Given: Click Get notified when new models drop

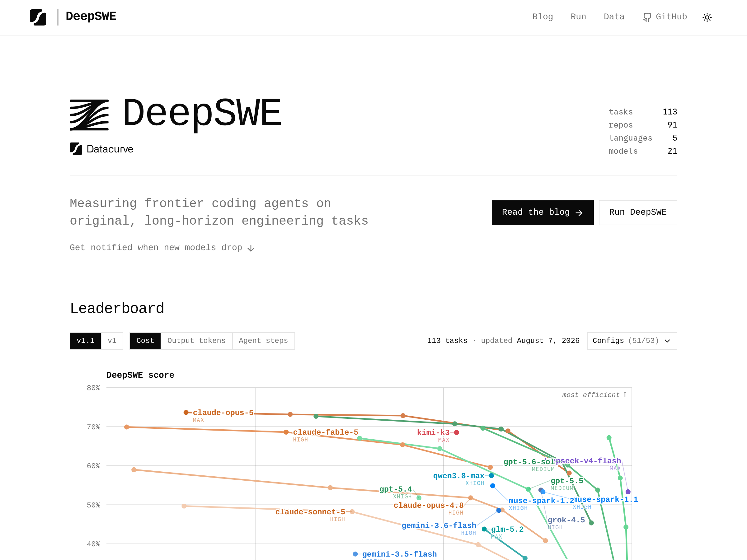Looking at the screenshot, I should (x=162, y=248).
